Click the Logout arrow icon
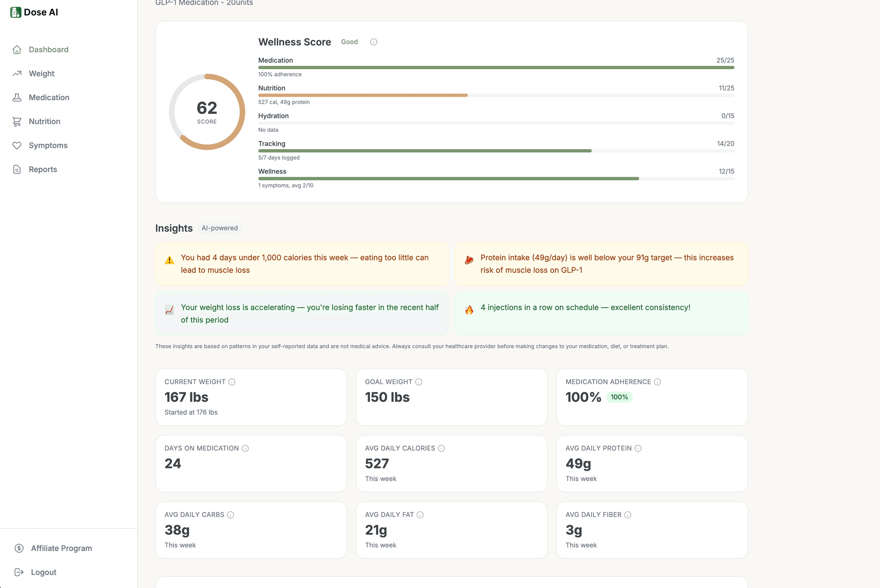 pyautogui.click(x=18, y=572)
